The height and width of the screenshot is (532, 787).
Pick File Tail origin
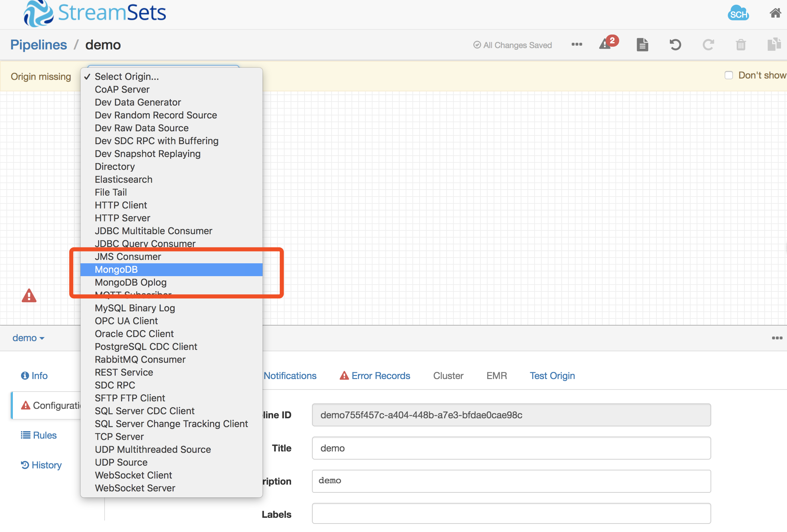[x=171, y=192]
